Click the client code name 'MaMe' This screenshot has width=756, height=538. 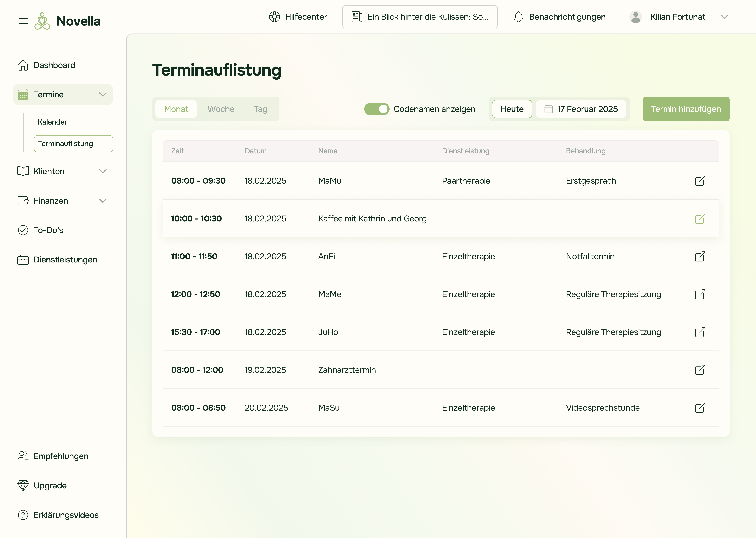coord(330,294)
